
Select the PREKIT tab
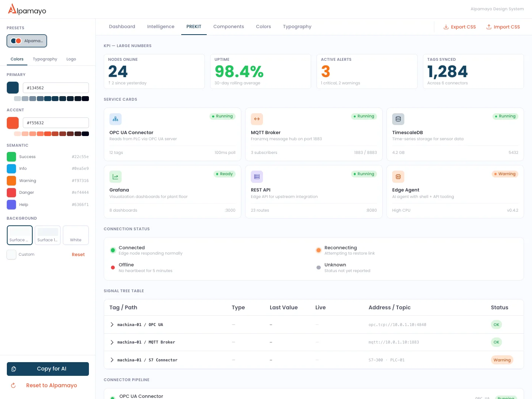coord(194,27)
